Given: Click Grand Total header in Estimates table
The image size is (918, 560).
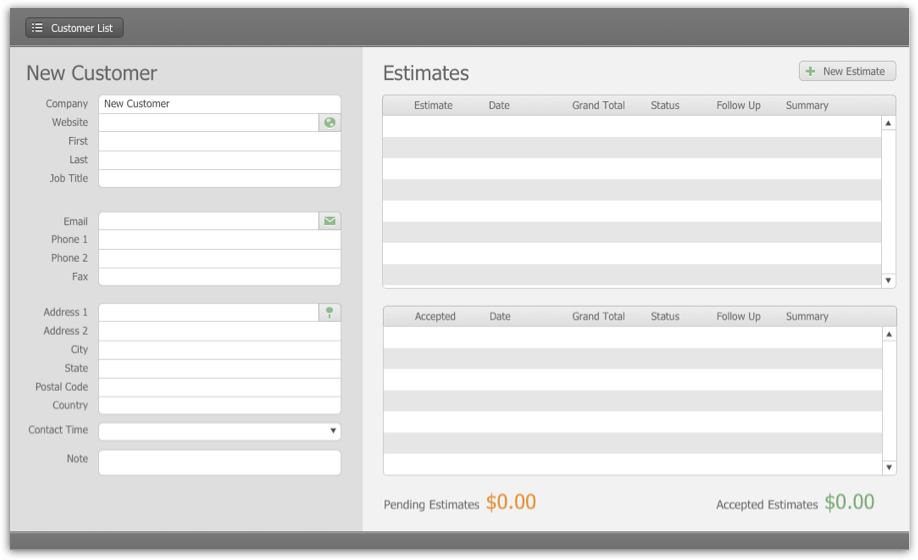Looking at the screenshot, I should [x=598, y=105].
